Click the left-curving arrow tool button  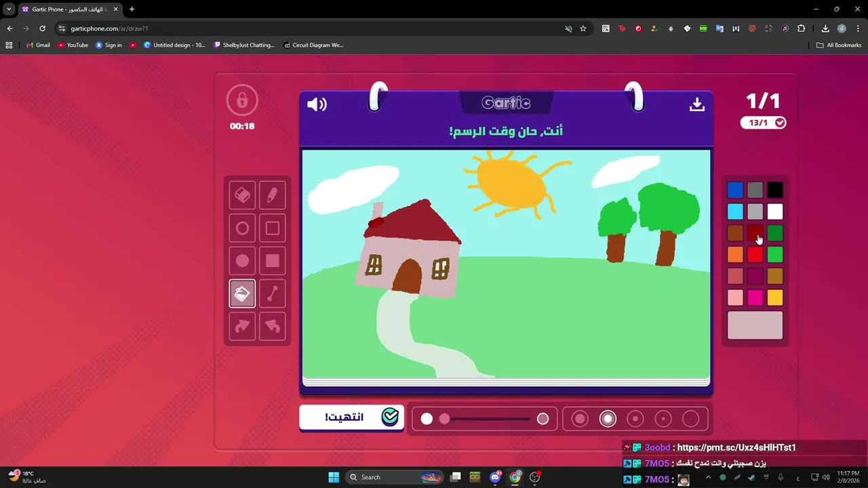pyautogui.click(x=272, y=326)
